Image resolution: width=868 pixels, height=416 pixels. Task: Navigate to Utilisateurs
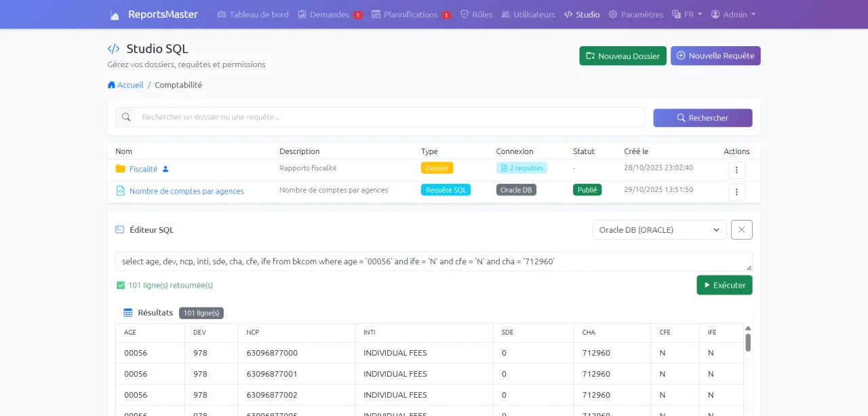[x=528, y=14]
